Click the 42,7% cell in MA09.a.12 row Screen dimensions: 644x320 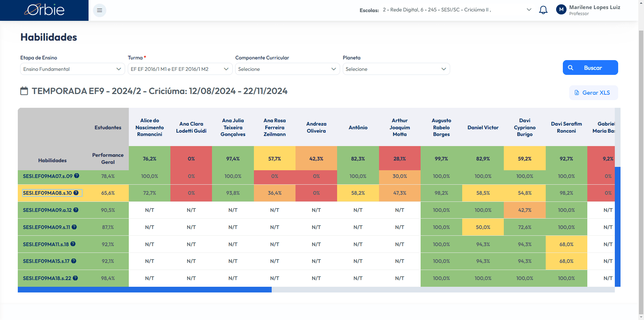525,210
